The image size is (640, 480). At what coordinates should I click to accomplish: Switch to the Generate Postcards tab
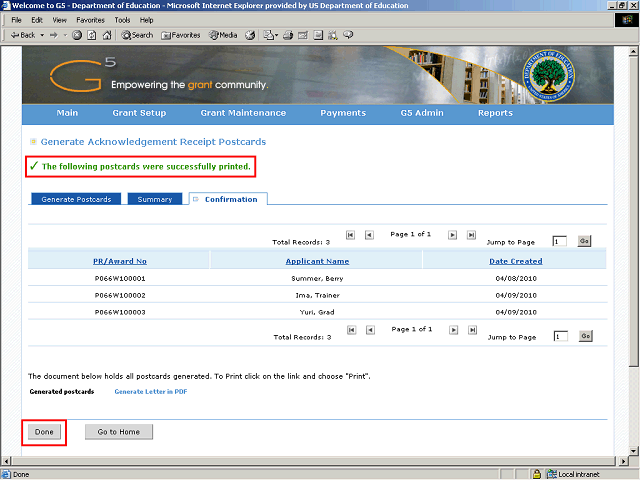pos(76,199)
